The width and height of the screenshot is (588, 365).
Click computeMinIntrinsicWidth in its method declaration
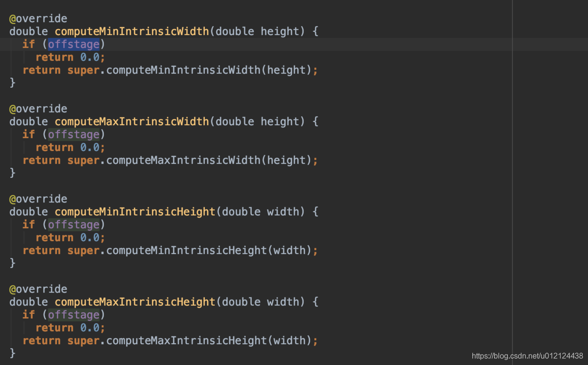coord(132,31)
